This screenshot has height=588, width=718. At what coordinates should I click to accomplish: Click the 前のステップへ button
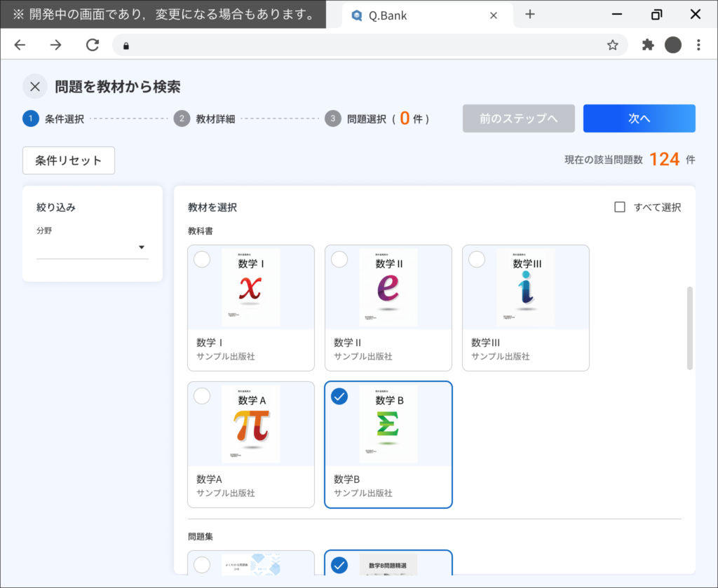click(x=518, y=118)
